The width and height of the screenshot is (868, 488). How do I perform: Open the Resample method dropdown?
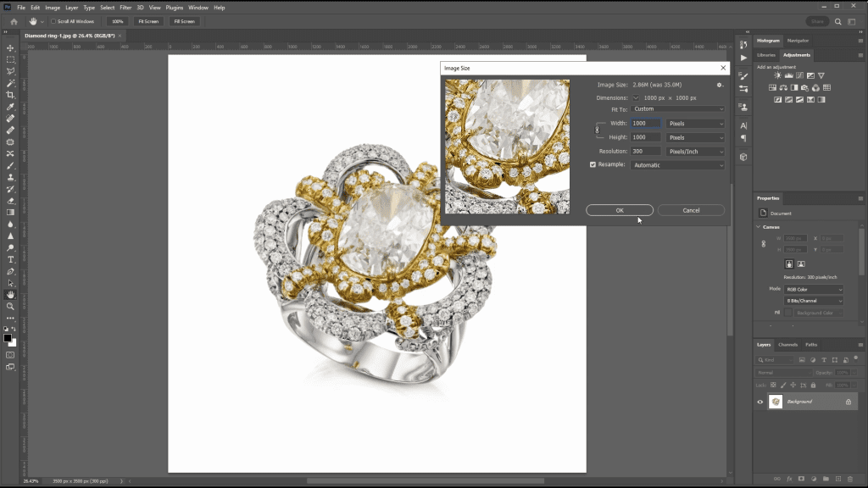pos(677,165)
